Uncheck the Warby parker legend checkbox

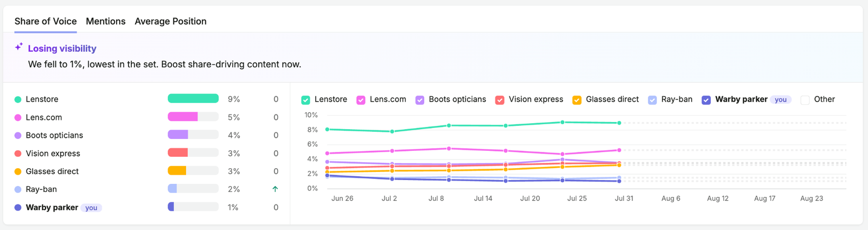click(x=706, y=100)
